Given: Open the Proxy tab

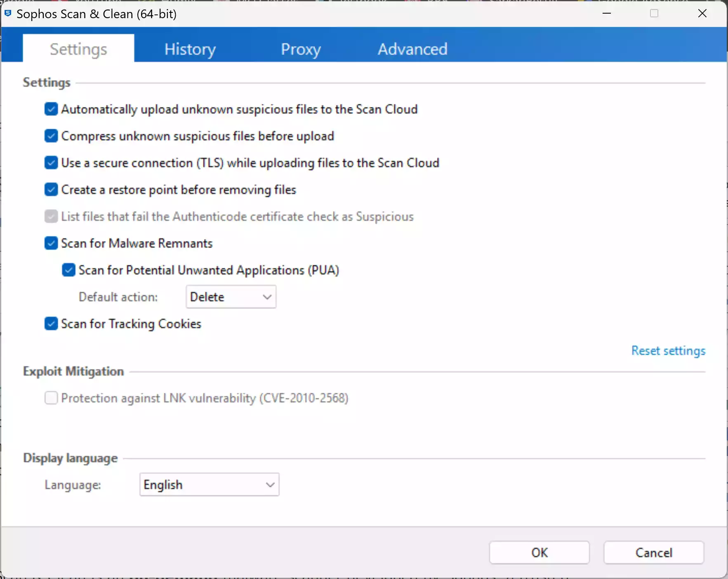Looking at the screenshot, I should [300, 48].
